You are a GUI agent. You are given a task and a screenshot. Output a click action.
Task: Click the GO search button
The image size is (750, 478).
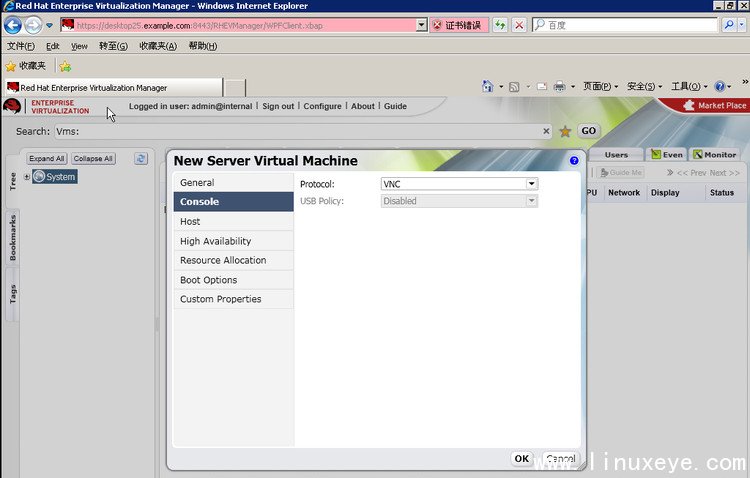(588, 131)
